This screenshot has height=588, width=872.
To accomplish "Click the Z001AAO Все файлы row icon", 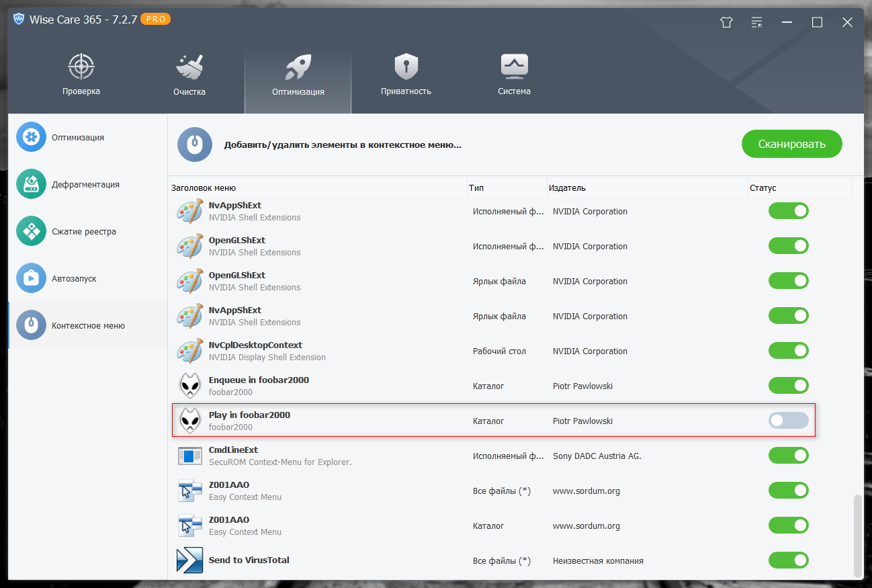I will click(x=190, y=491).
